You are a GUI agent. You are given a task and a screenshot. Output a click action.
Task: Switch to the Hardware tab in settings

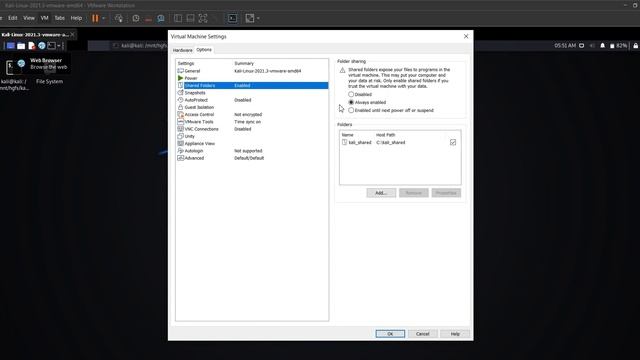tap(182, 50)
